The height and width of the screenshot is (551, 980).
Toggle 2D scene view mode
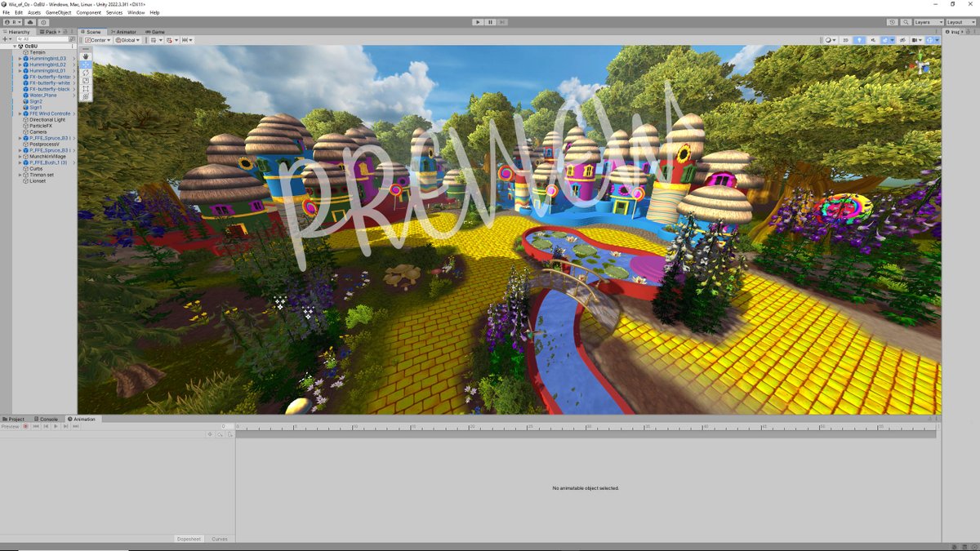coord(845,40)
